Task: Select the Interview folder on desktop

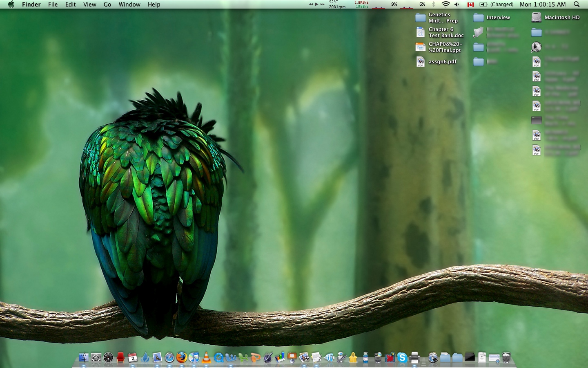Action: (x=478, y=18)
